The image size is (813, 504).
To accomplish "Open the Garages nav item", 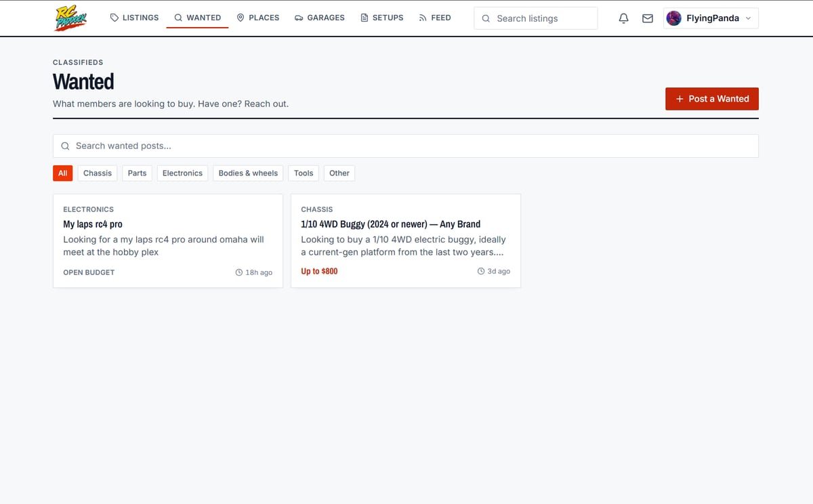I will tap(319, 18).
